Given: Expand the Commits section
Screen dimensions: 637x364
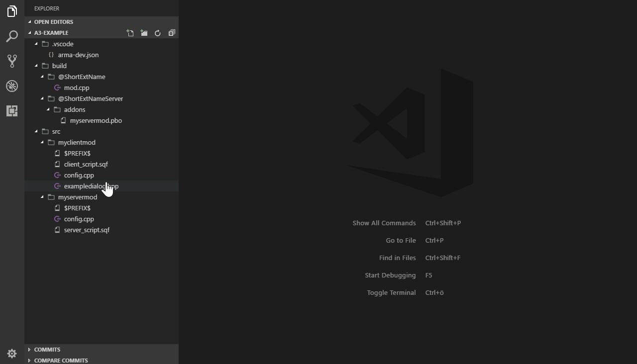Looking at the screenshot, I should (x=47, y=350).
